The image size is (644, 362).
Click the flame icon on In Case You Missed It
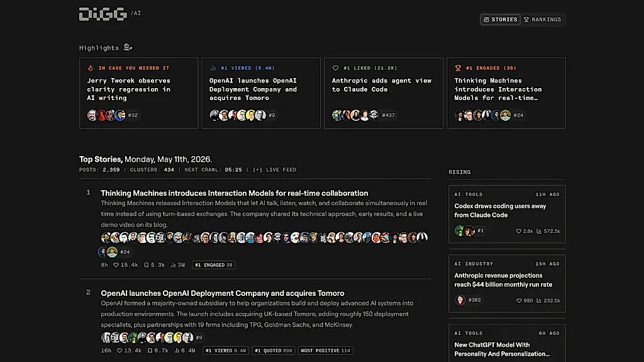click(91, 68)
